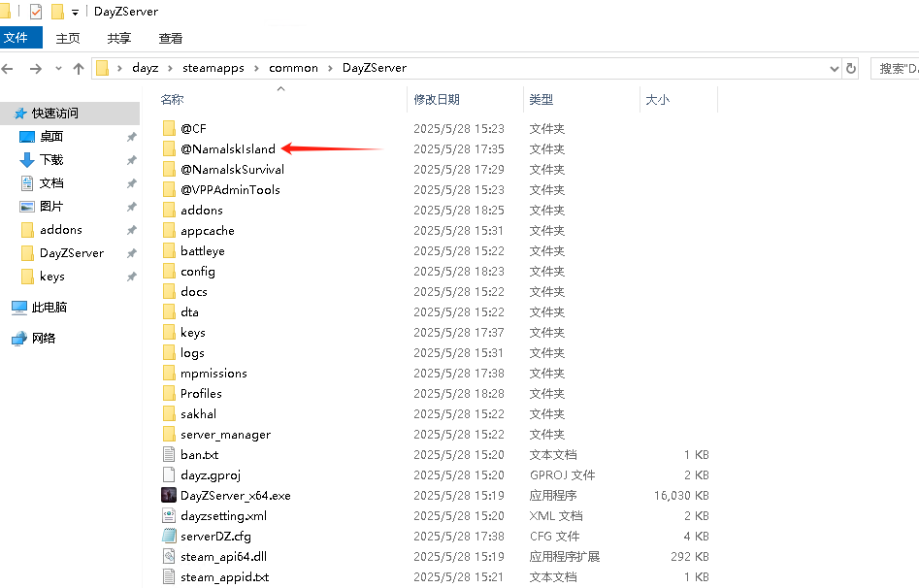Select the logs folder name

[192, 353]
